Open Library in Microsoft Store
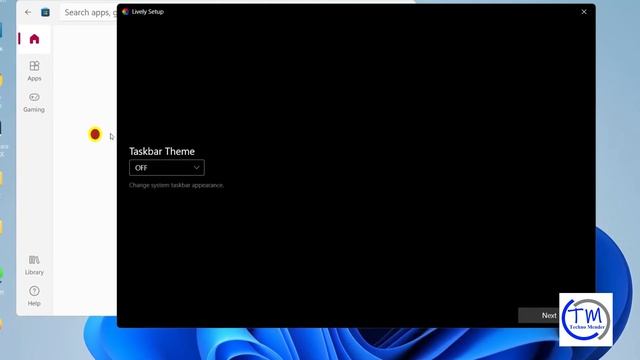This screenshot has height=360, width=640. tap(34, 265)
